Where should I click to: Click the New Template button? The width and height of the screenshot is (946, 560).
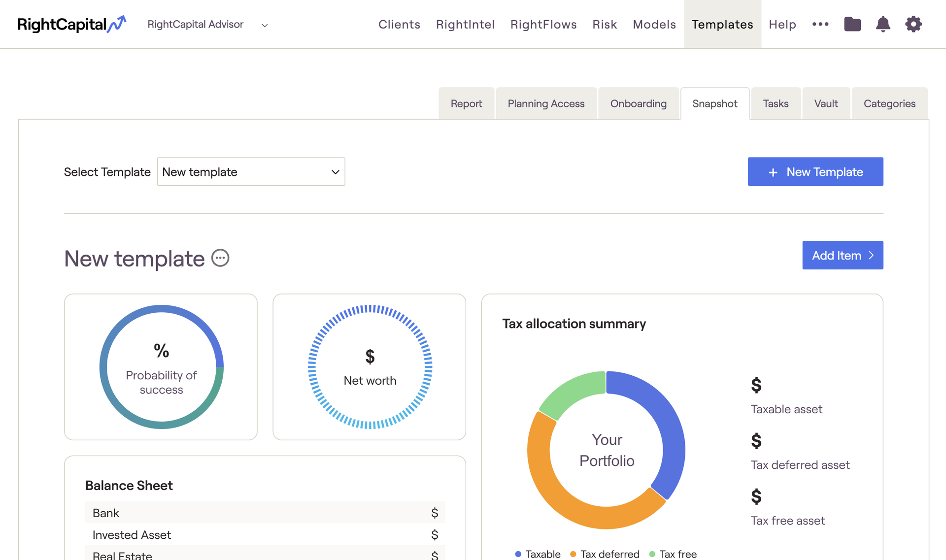point(815,172)
